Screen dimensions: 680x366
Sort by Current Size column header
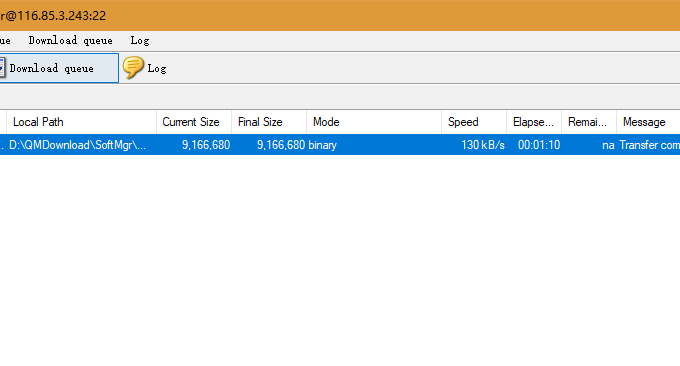point(194,122)
